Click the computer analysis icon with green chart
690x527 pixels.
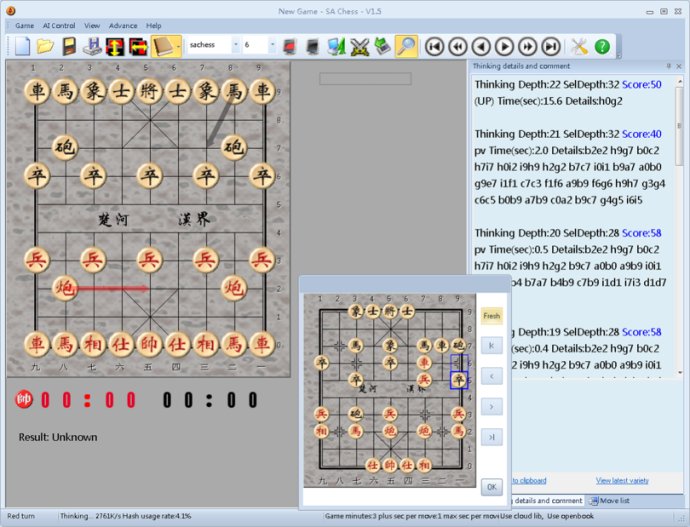coord(336,46)
